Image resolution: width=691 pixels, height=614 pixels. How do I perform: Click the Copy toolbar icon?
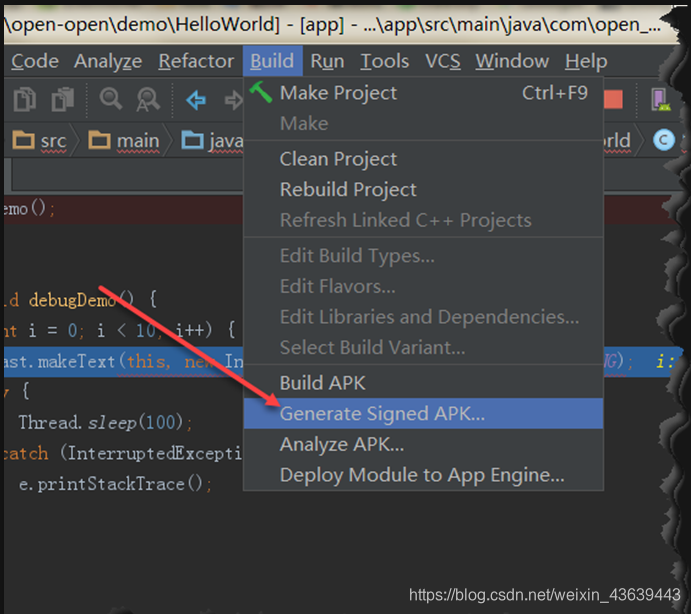[25, 99]
